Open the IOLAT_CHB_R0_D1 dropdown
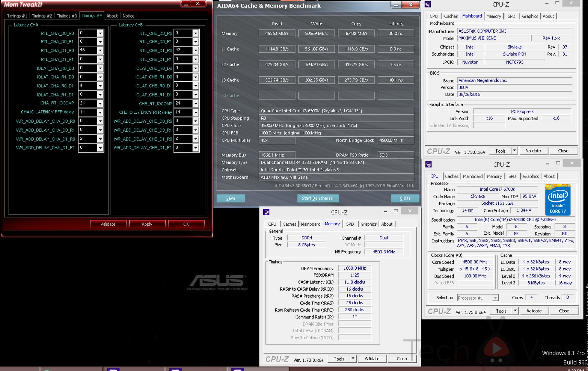This screenshot has width=588, height=371. click(195, 86)
